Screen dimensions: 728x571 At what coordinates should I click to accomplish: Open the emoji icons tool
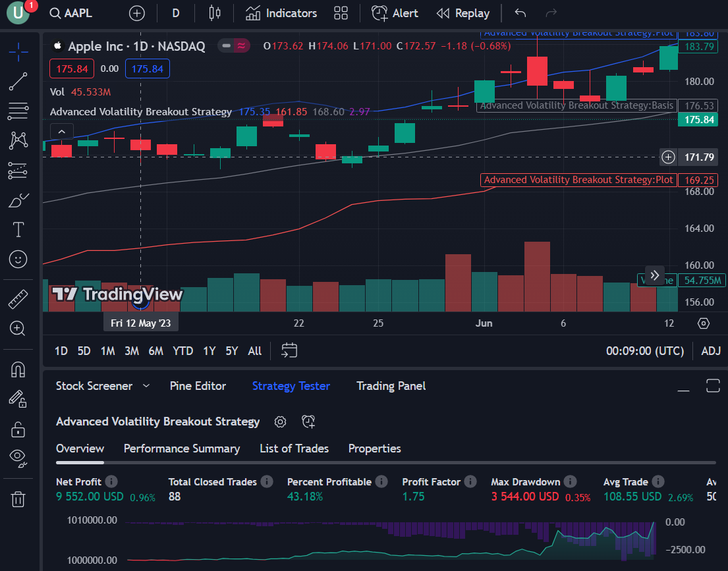click(x=18, y=259)
